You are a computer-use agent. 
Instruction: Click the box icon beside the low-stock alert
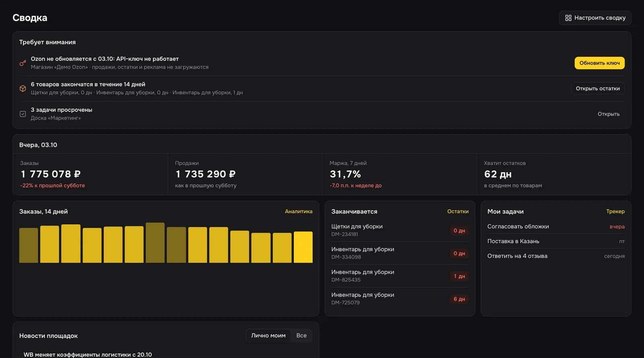tap(23, 88)
